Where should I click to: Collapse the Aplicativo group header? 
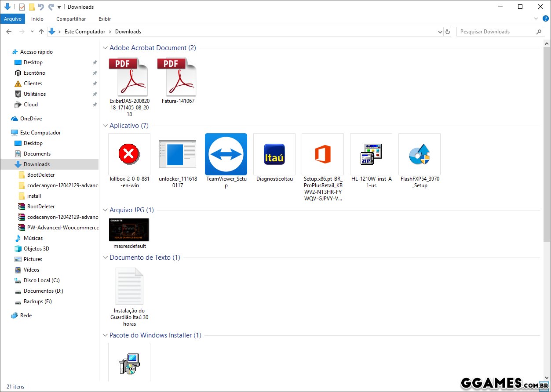pos(105,126)
